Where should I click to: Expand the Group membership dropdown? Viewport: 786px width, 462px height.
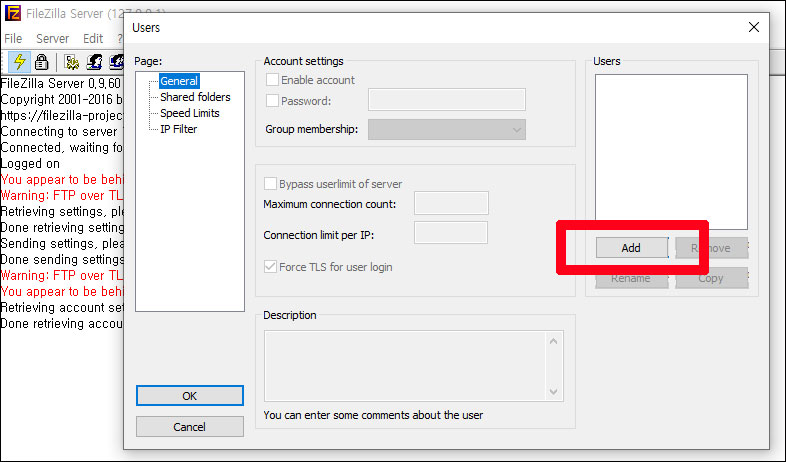click(447, 129)
